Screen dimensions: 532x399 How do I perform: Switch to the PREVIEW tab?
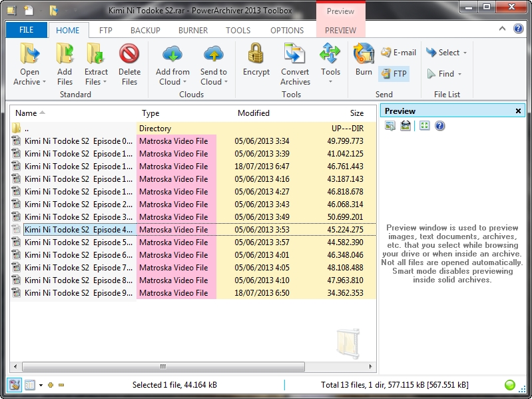(341, 30)
